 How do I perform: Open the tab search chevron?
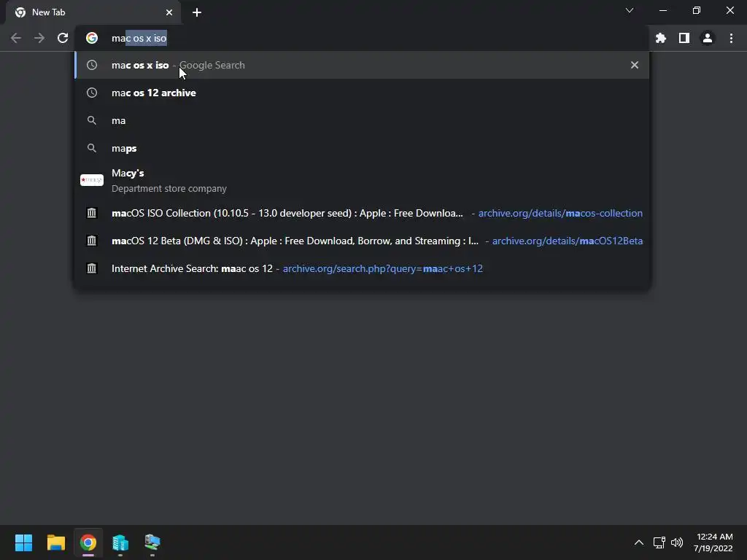[630, 10]
